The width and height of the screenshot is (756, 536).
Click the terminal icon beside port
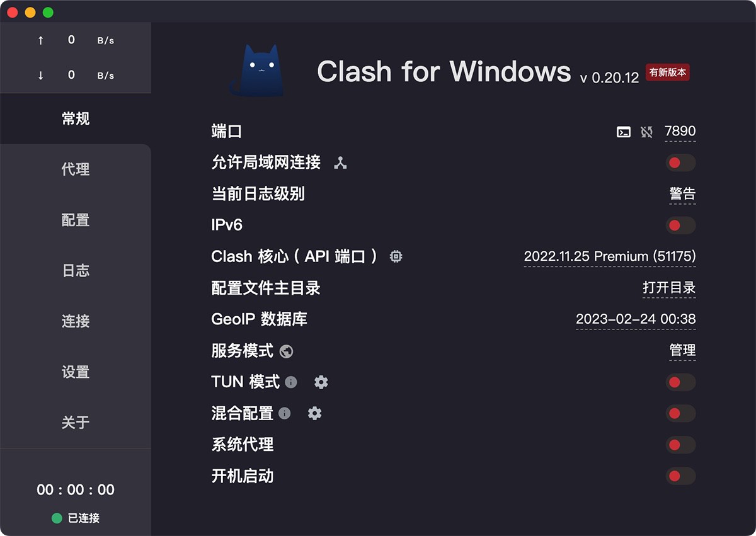point(623,132)
